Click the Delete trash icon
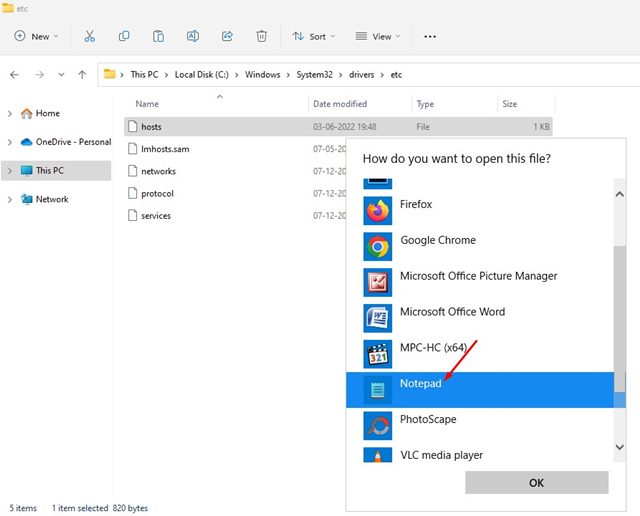The height and width of the screenshot is (516, 640). [x=261, y=36]
